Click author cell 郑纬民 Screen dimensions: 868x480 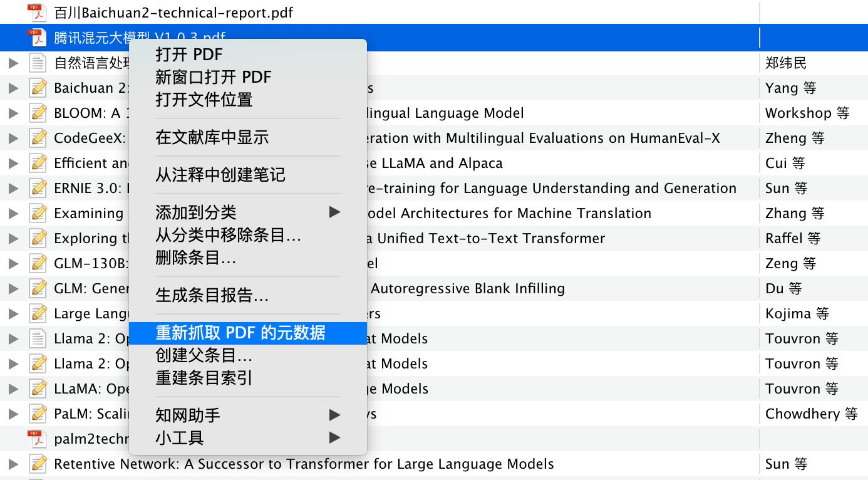[x=786, y=63]
